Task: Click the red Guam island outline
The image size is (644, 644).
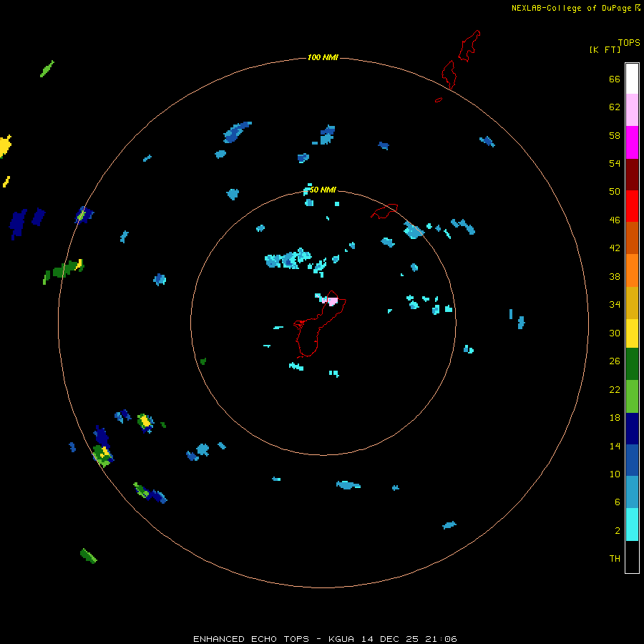Action: (x=320, y=324)
